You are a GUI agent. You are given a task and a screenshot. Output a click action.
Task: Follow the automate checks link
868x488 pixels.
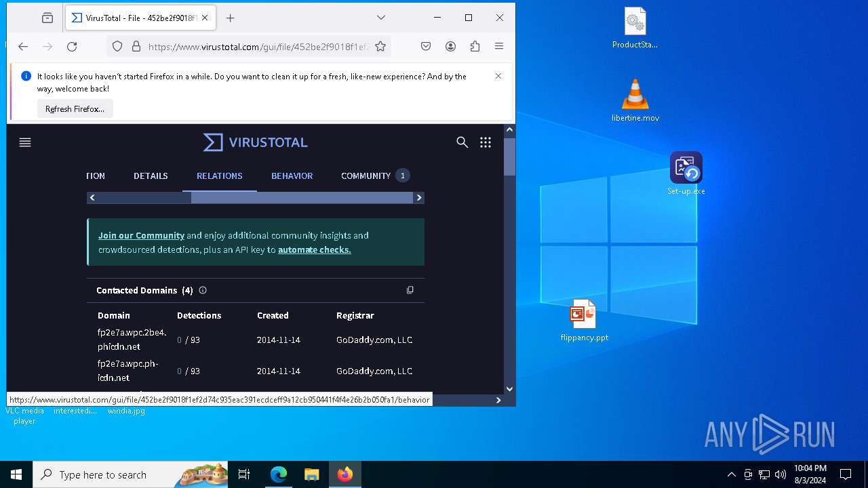(x=315, y=250)
